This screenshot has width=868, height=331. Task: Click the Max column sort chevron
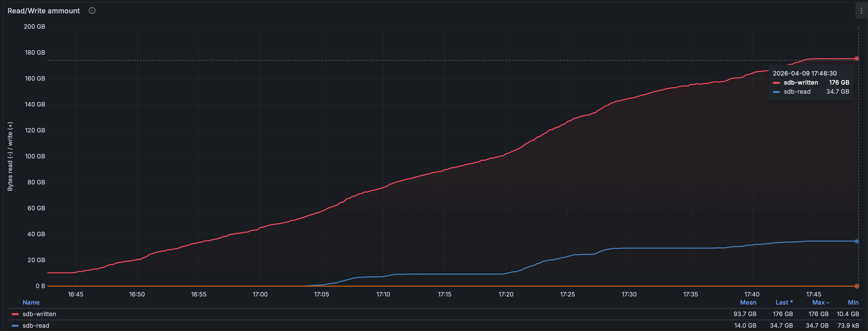[x=827, y=303]
